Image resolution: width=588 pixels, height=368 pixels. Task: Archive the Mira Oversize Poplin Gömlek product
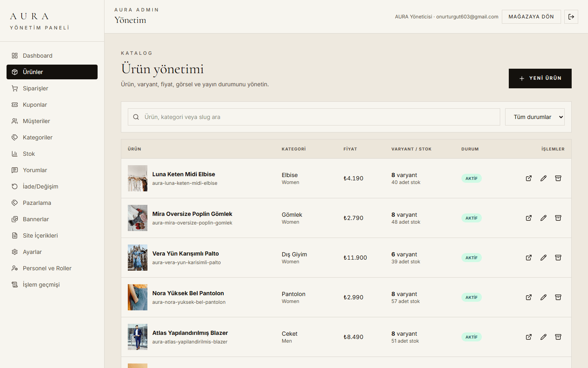tap(558, 218)
